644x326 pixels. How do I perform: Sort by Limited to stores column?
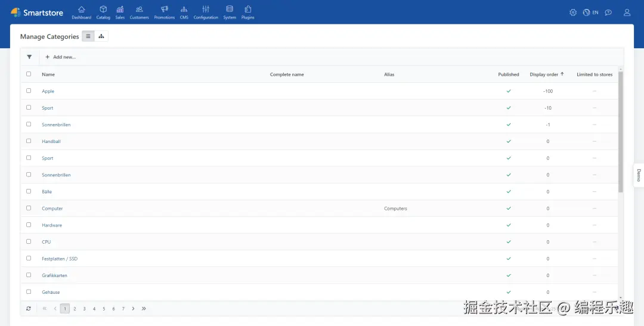pos(595,74)
